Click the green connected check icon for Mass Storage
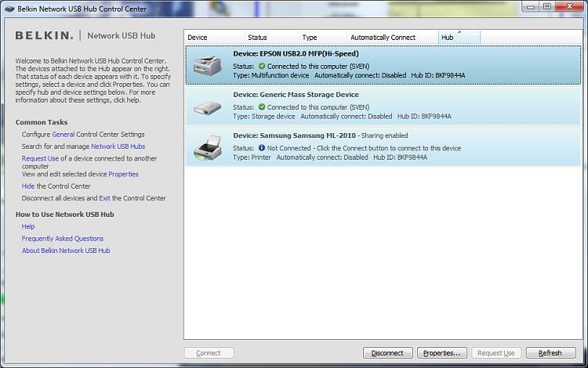The width and height of the screenshot is (588, 368). 262,106
